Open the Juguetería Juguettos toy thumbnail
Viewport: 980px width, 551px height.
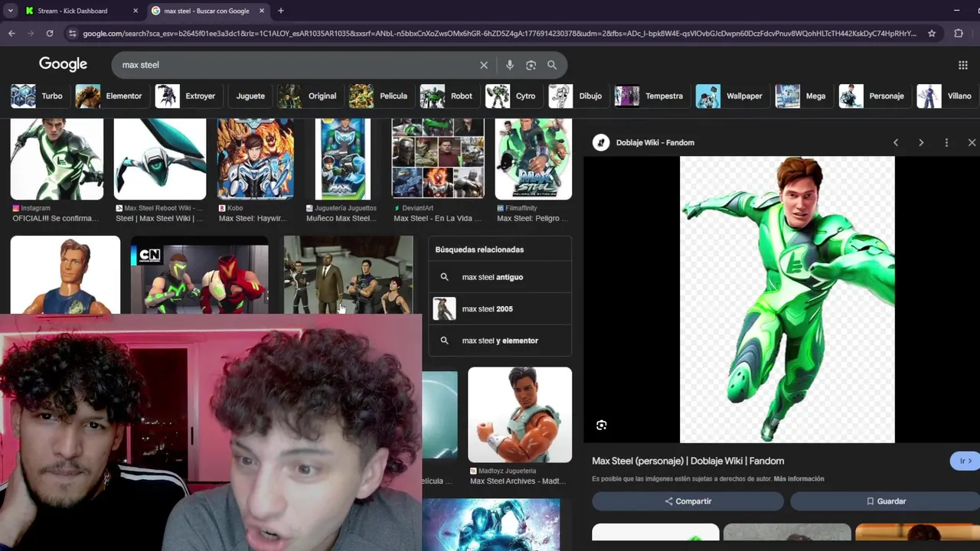tap(343, 158)
